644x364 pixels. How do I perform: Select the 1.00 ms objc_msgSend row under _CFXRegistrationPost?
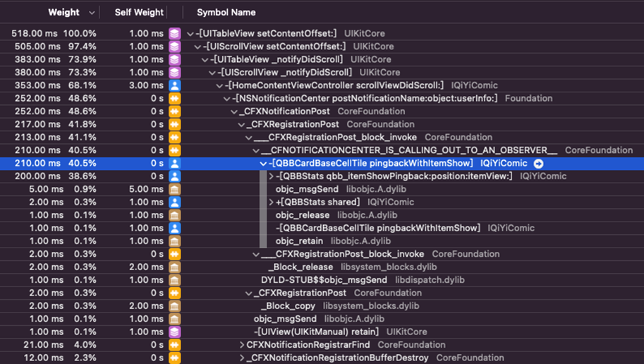(x=322, y=320)
